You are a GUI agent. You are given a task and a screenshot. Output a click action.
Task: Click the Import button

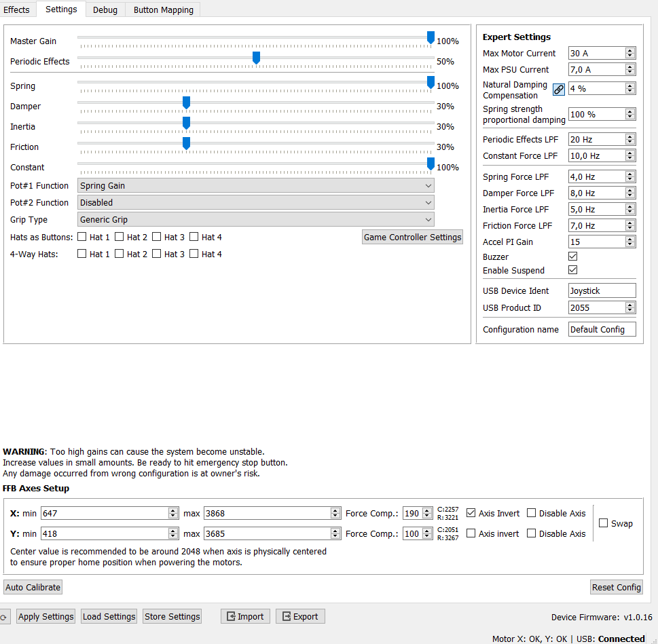click(x=246, y=617)
